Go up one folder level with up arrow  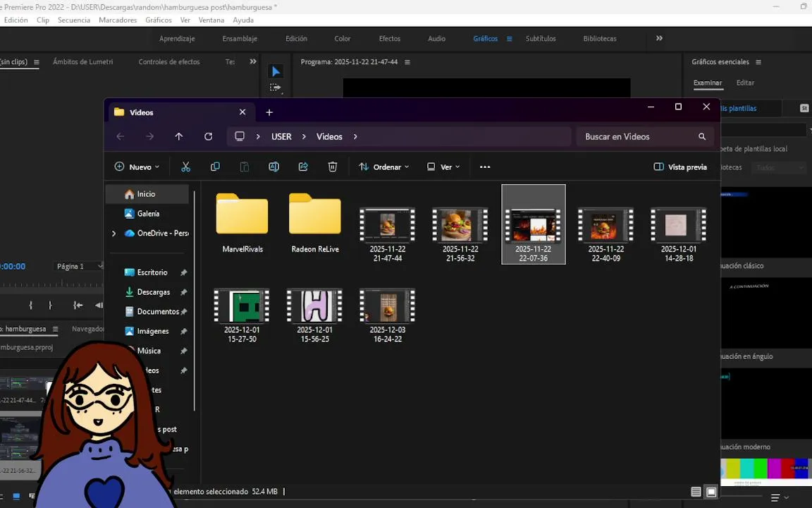178,137
